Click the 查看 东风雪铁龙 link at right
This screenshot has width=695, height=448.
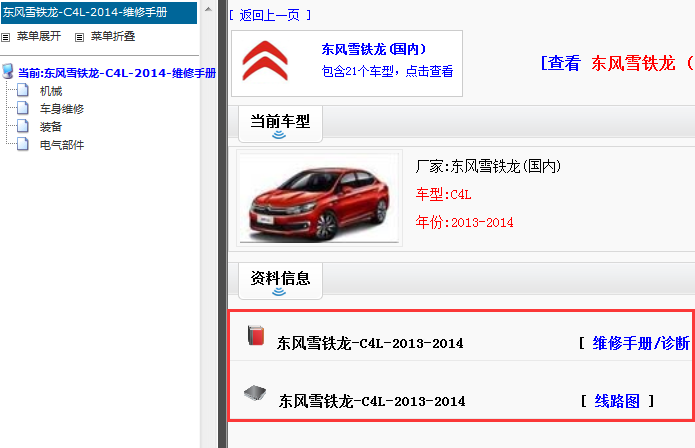point(617,63)
